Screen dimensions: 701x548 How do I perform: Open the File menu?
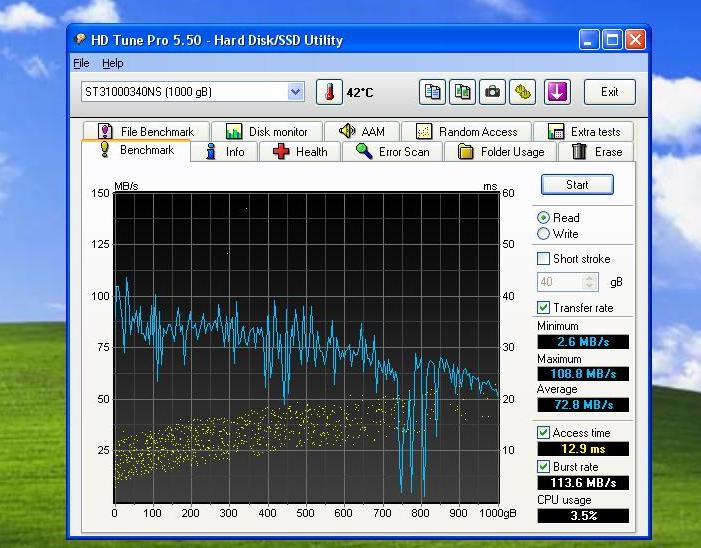pyautogui.click(x=81, y=63)
